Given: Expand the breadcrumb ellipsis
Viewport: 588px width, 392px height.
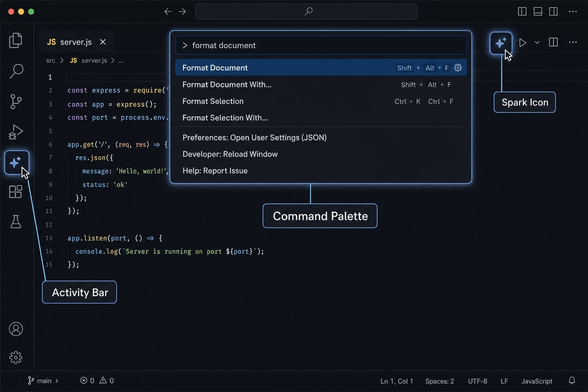Looking at the screenshot, I should pyautogui.click(x=121, y=61).
